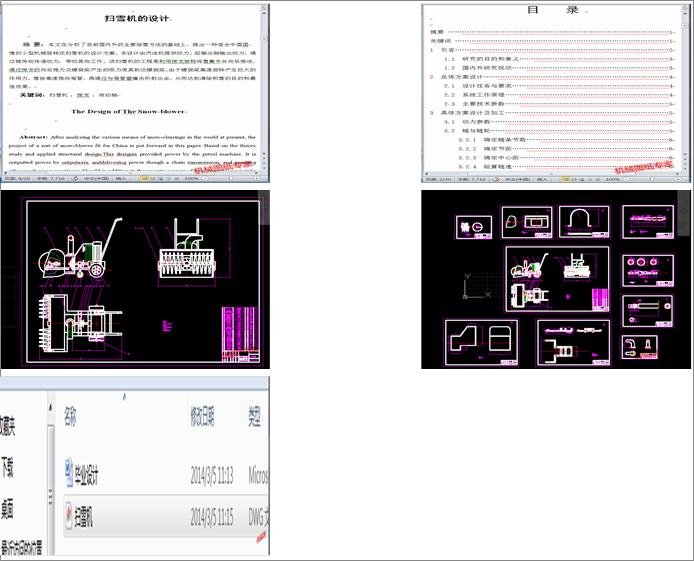Click the snow-blower top view in the CAD assembly drawing
Screen dimensions: 694x561
coord(82,323)
